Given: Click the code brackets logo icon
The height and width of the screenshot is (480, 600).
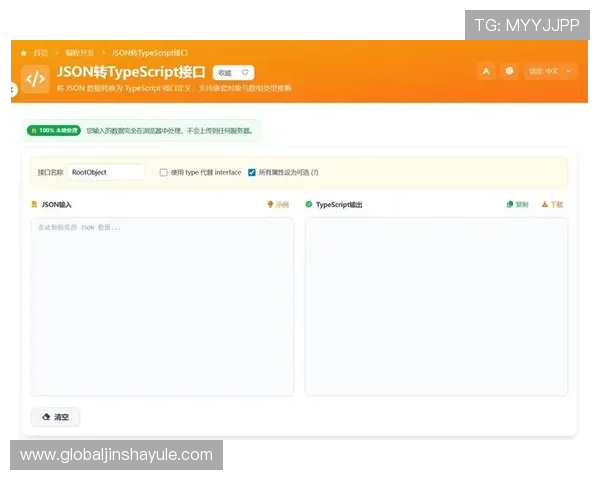Looking at the screenshot, I should click(x=35, y=78).
